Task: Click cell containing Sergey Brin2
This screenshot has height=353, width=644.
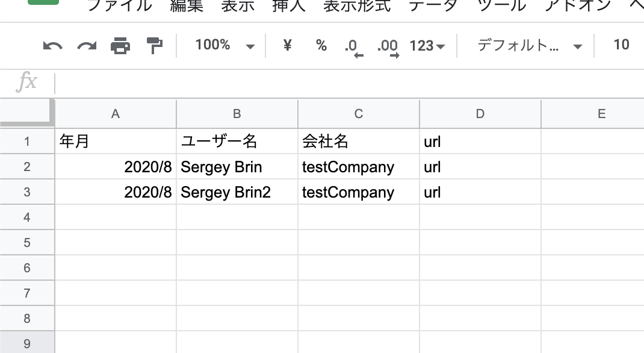Action: point(237,192)
